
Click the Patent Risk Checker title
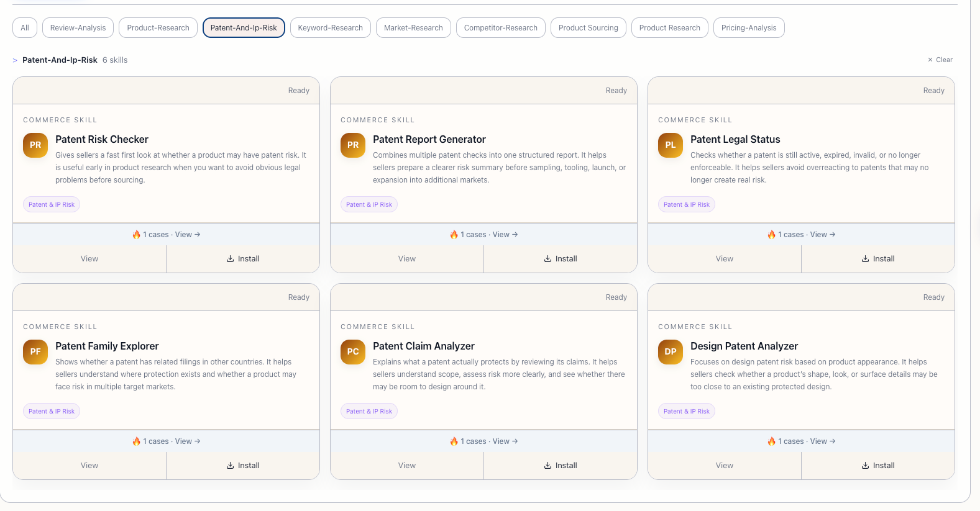pos(102,139)
